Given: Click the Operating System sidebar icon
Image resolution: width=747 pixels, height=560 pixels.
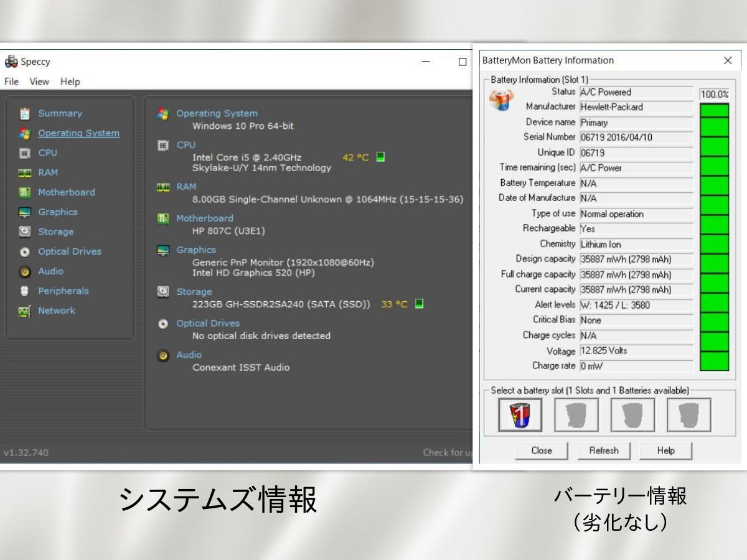Looking at the screenshot, I should click(25, 133).
